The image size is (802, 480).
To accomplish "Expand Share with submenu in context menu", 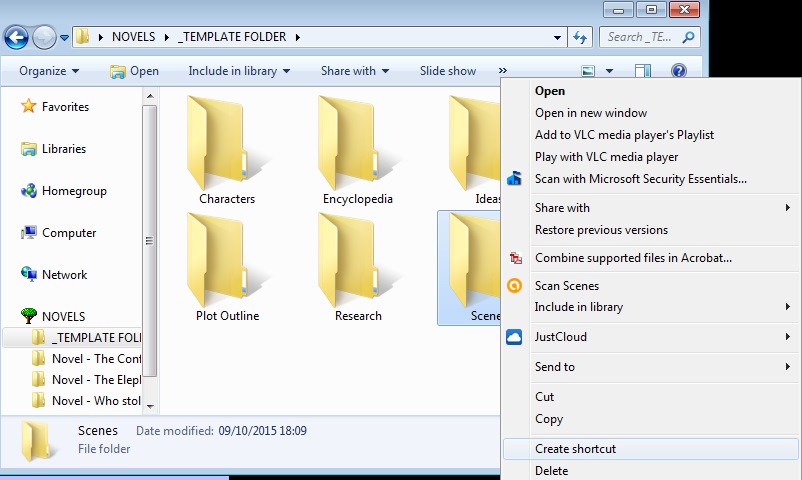I will click(x=650, y=208).
